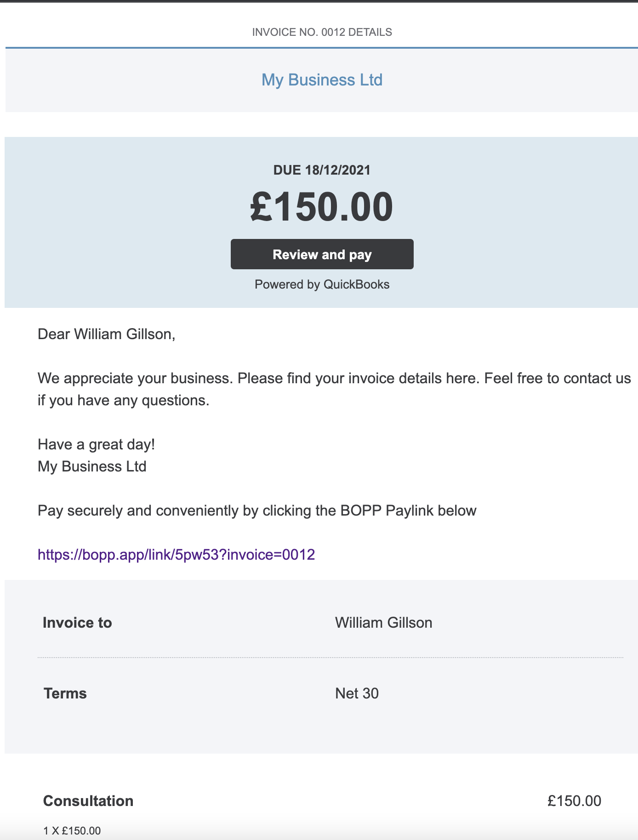
Task: Click the BOPP Paylink instruction sentence
Action: (x=257, y=511)
